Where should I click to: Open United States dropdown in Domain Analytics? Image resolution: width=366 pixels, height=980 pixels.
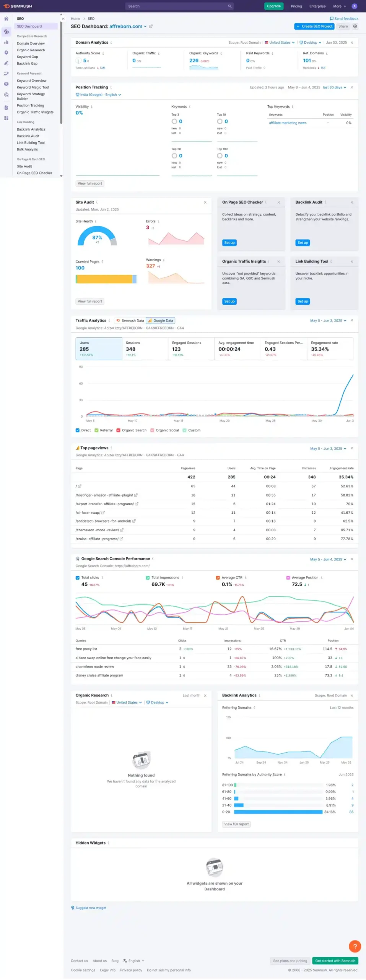[x=280, y=42]
